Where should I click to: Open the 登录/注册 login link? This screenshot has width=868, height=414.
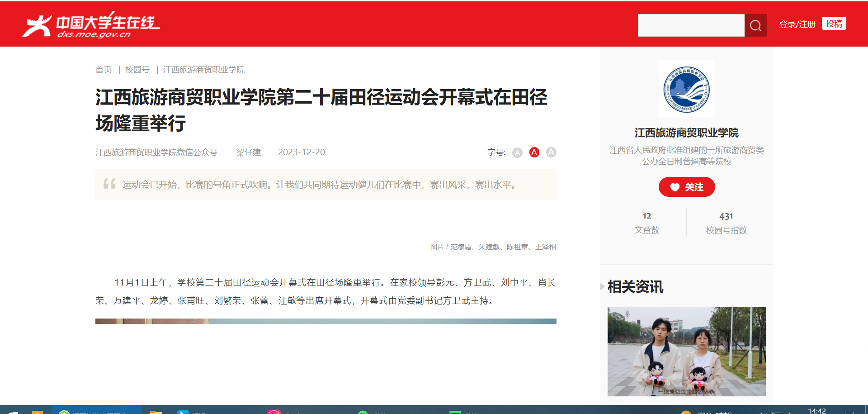tap(797, 24)
